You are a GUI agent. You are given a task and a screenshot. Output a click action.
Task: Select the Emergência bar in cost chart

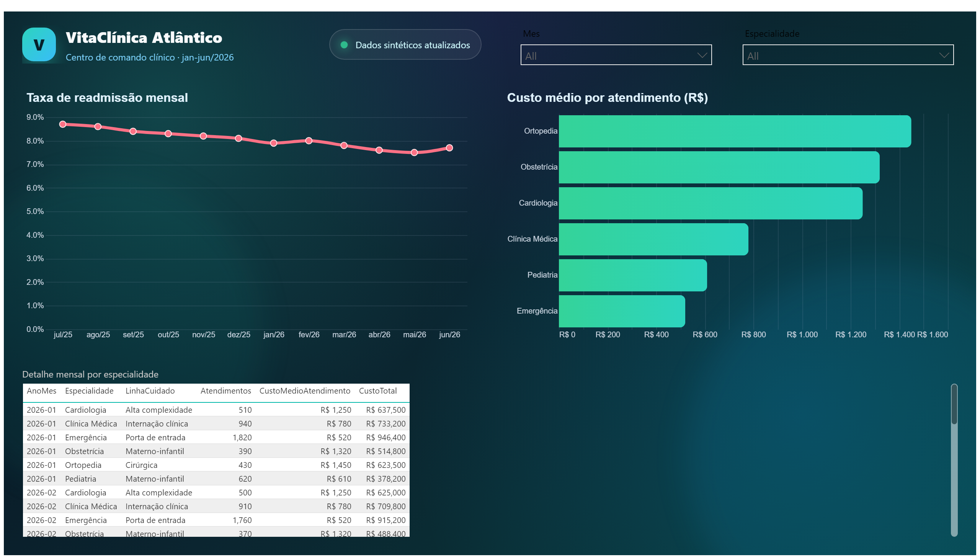[622, 311]
